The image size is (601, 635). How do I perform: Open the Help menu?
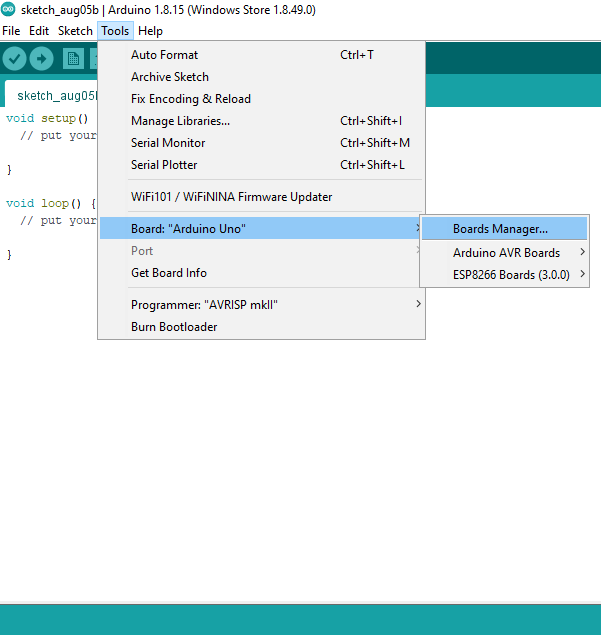(150, 31)
